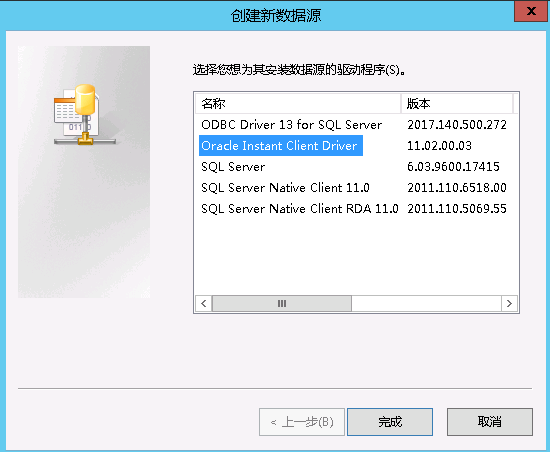
Task: Select Oracle Instant Client Driver row
Action: click(x=281, y=146)
